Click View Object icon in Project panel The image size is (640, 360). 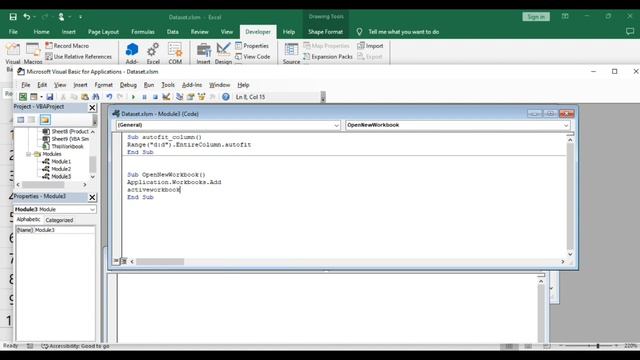click(31, 120)
